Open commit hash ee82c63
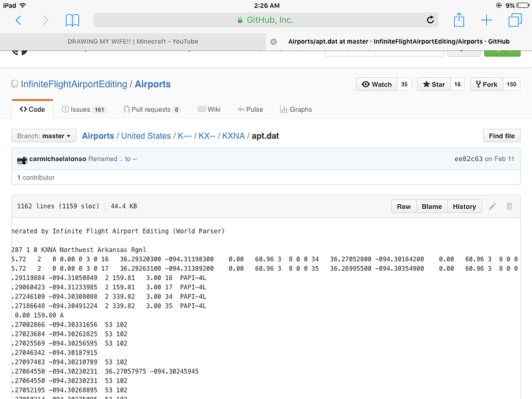The width and height of the screenshot is (532, 399). (x=469, y=159)
